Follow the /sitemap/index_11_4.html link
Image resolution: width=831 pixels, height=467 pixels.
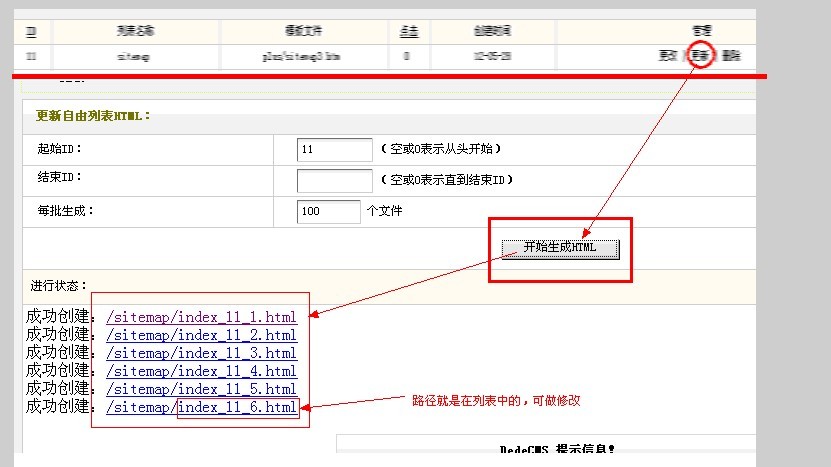click(201, 372)
